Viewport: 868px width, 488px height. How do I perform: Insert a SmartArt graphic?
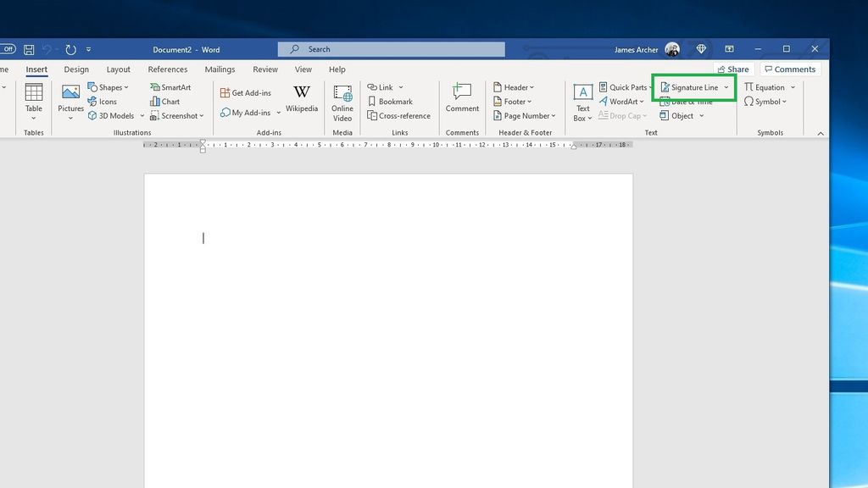pyautogui.click(x=171, y=86)
